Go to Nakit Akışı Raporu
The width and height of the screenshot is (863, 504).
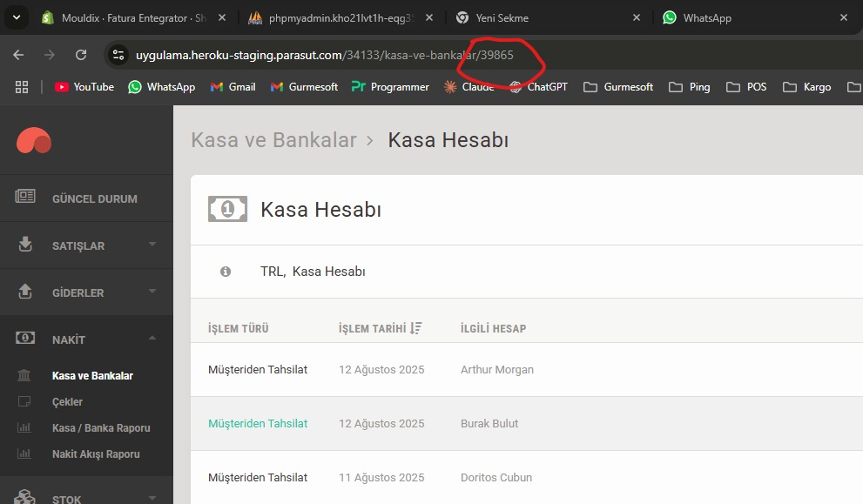[x=96, y=454]
